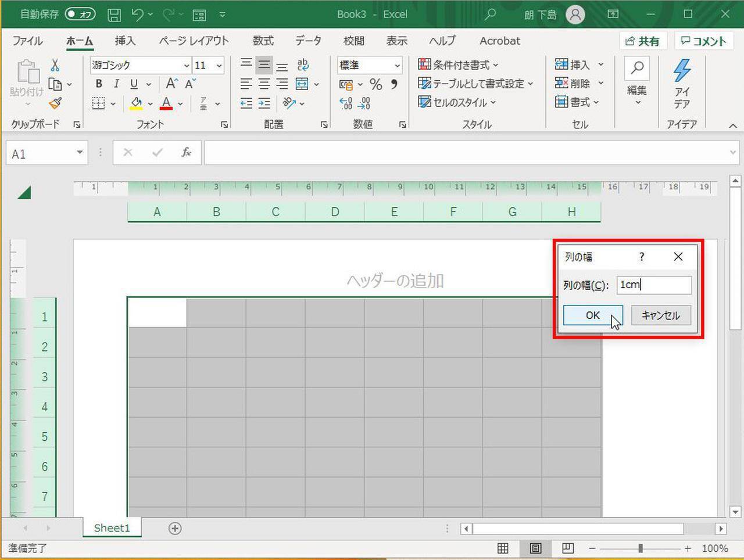Toggle bold formatting
This screenshot has height=560, width=744.
(x=99, y=84)
